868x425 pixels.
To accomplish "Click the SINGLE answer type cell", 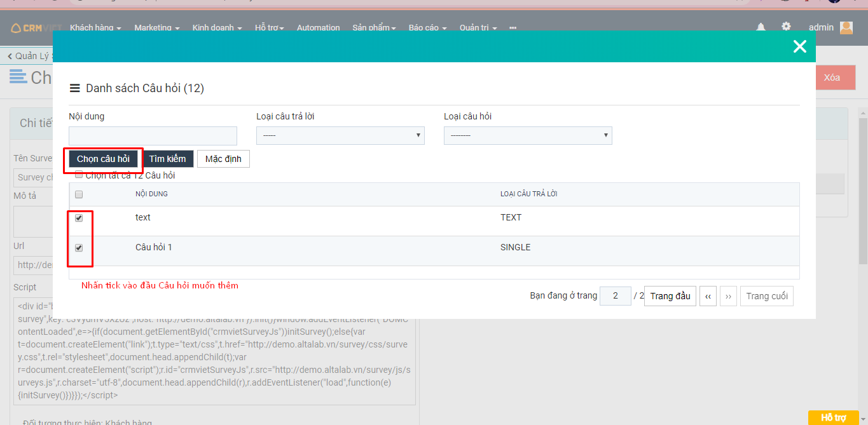I will (515, 247).
